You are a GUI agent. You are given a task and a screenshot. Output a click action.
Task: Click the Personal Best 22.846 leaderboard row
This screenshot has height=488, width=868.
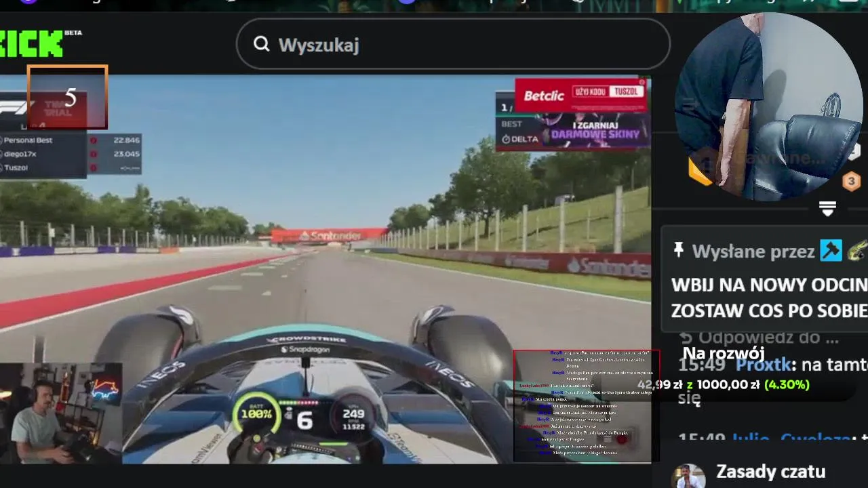(x=71, y=140)
